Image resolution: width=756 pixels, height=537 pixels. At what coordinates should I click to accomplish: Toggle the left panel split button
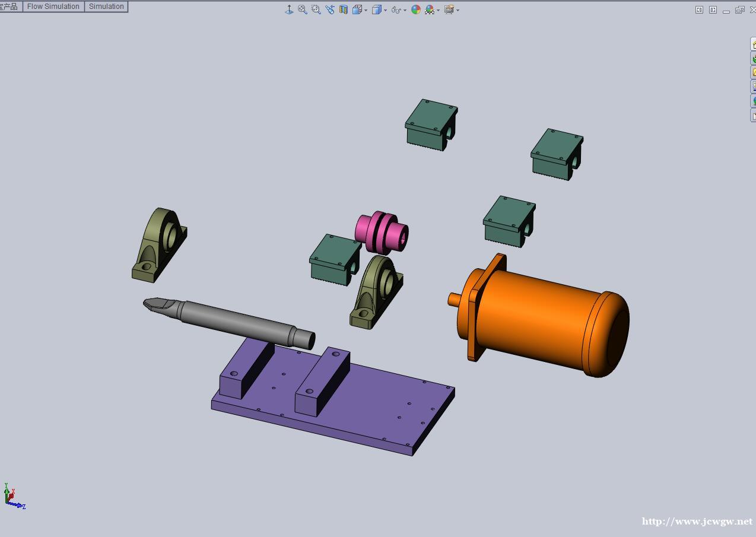699,9
